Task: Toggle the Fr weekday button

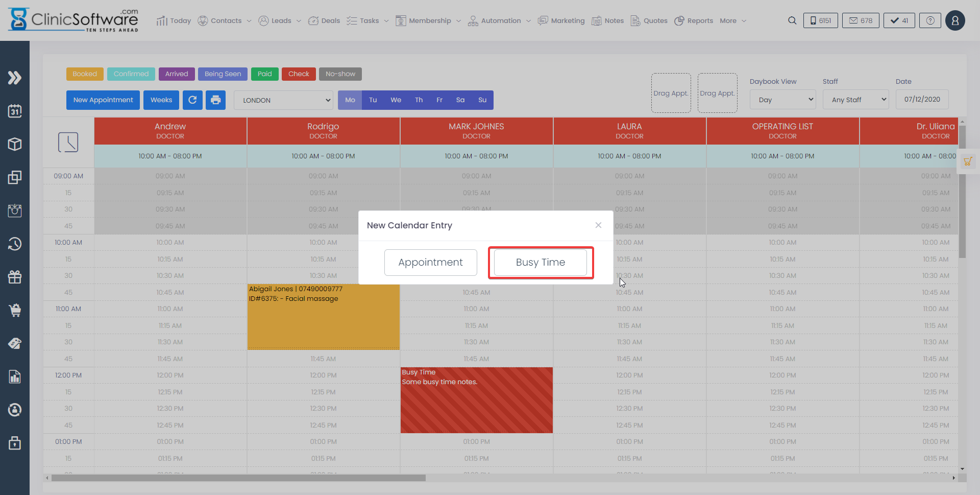Action: [439, 100]
